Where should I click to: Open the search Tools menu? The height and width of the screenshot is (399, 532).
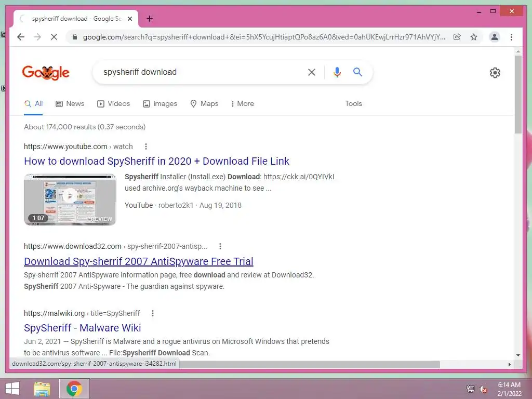pos(353,104)
